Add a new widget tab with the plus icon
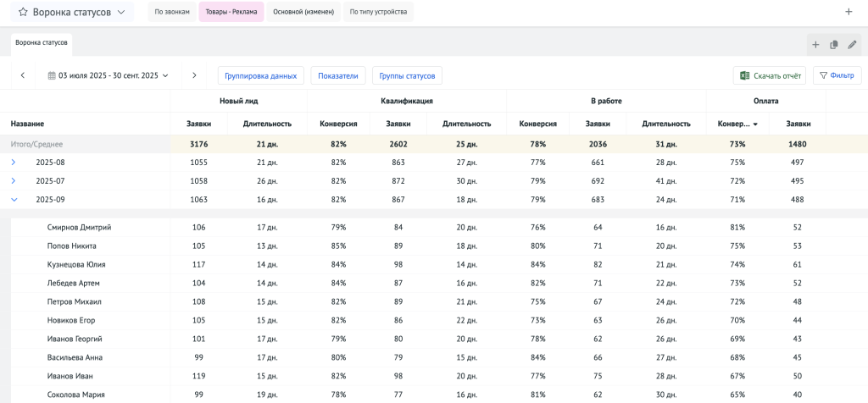868x403 pixels. (x=815, y=45)
